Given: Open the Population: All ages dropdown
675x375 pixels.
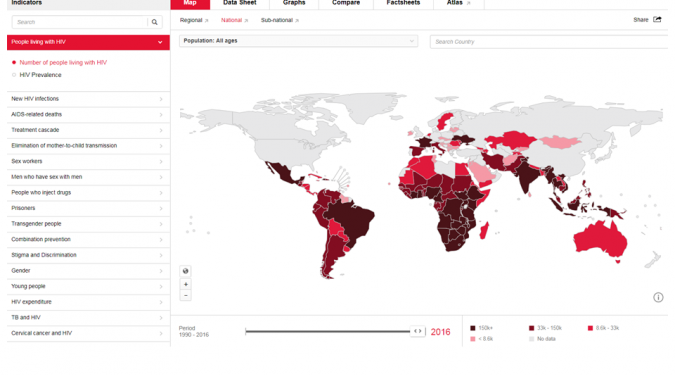Looking at the screenshot, I should [298, 41].
